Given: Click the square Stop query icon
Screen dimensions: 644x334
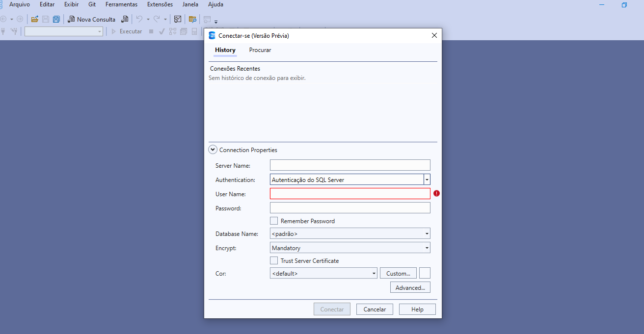Looking at the screenshot, I should 151,31.
